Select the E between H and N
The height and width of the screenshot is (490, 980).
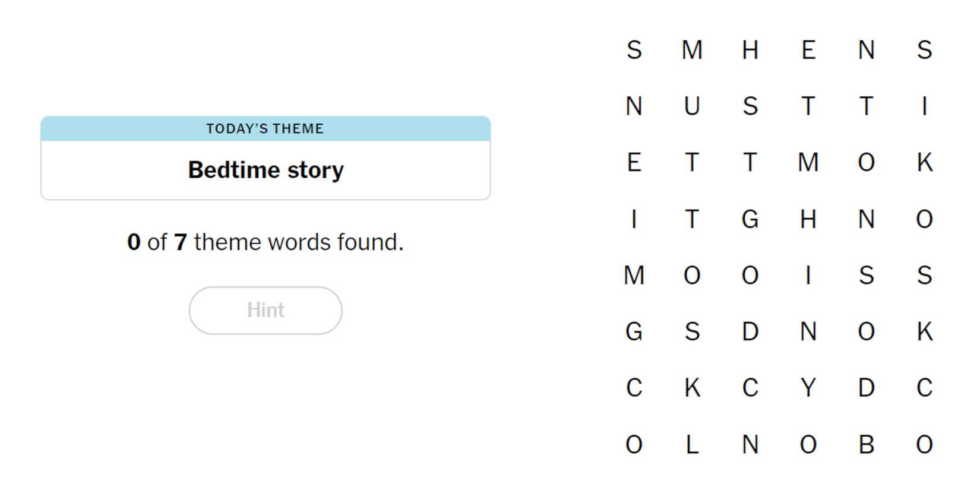[808, 50]
